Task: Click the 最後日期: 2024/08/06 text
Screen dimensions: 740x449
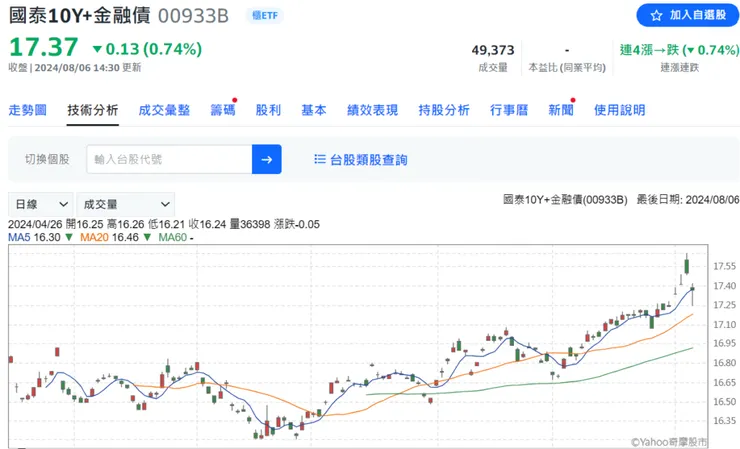Action: (688, 200)
